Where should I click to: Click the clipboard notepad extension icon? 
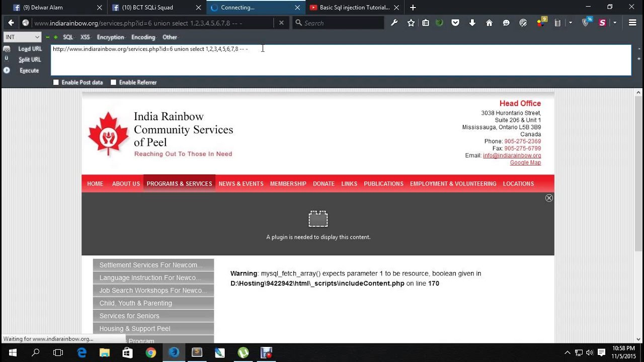[557, 23]
